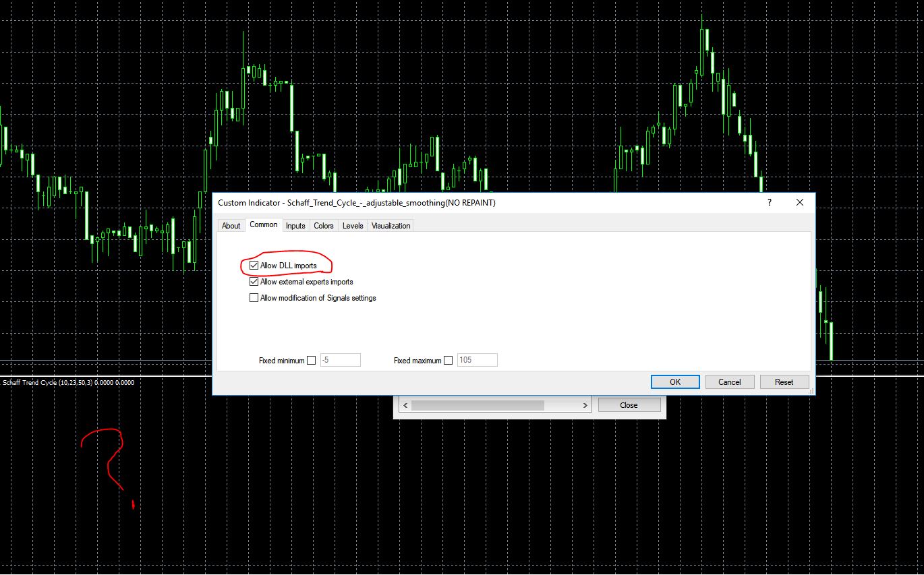The image size is (924, 575).
Task: Open the Levels tab
Action: 352,226
